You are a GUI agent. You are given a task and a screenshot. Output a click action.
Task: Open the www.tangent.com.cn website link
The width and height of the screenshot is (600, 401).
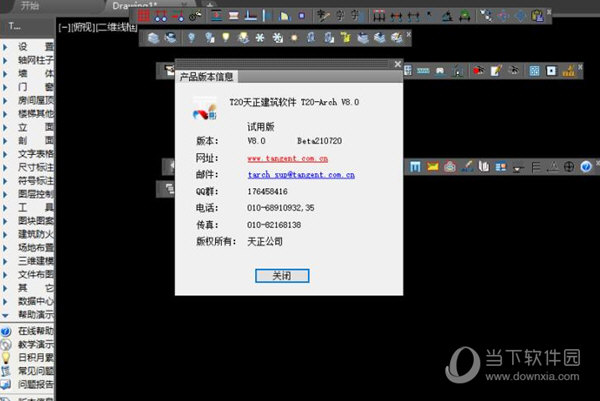(x=288, y=158)
